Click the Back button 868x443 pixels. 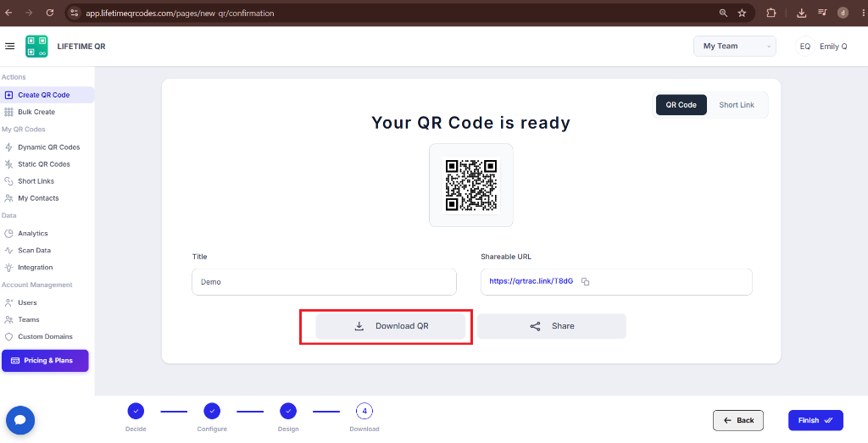tap(738, 420)
